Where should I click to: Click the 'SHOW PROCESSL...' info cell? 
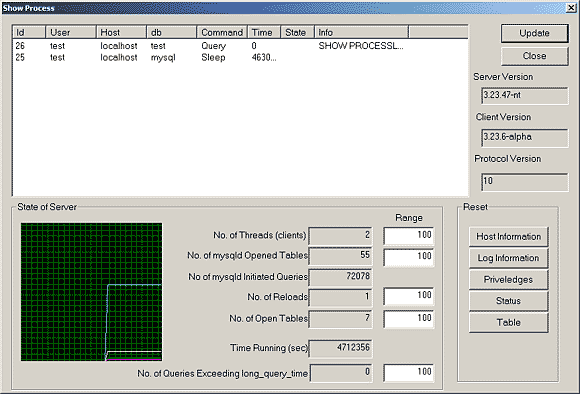pyautogui.click(x=361, y=46)
